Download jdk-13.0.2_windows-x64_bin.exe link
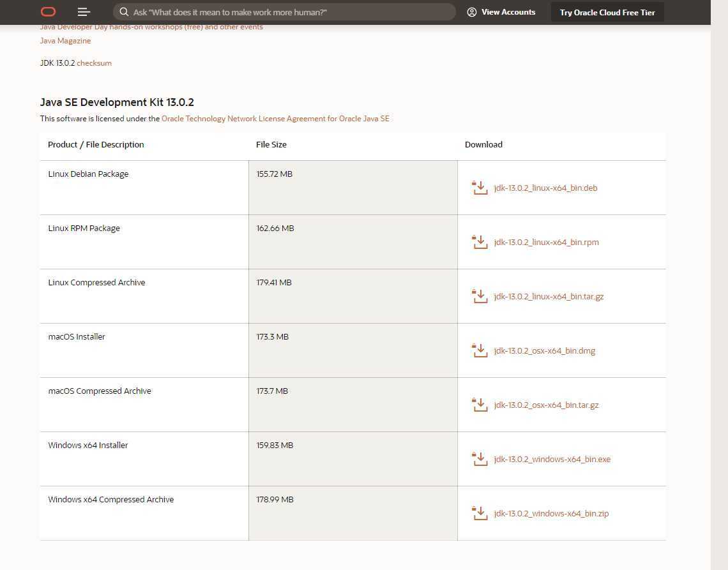This screenshot has width=728, height=570. coord(552,460)
